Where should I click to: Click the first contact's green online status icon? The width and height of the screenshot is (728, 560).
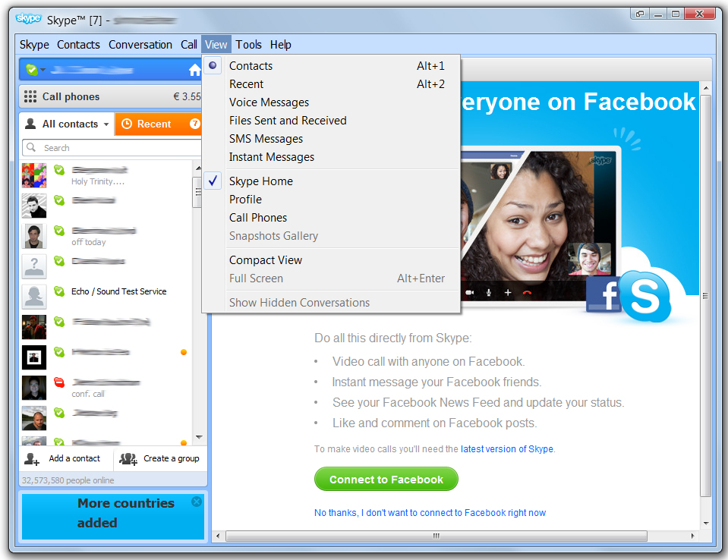(x=59, y=170)
